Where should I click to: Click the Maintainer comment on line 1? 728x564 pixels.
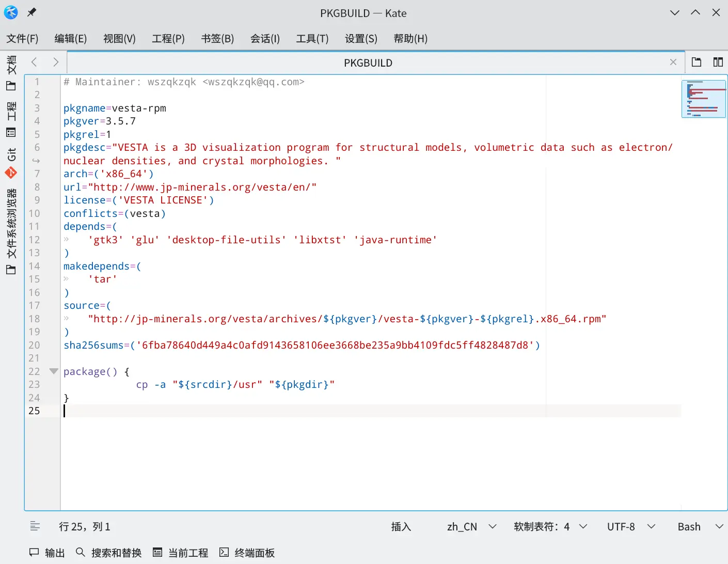(184, 82)
